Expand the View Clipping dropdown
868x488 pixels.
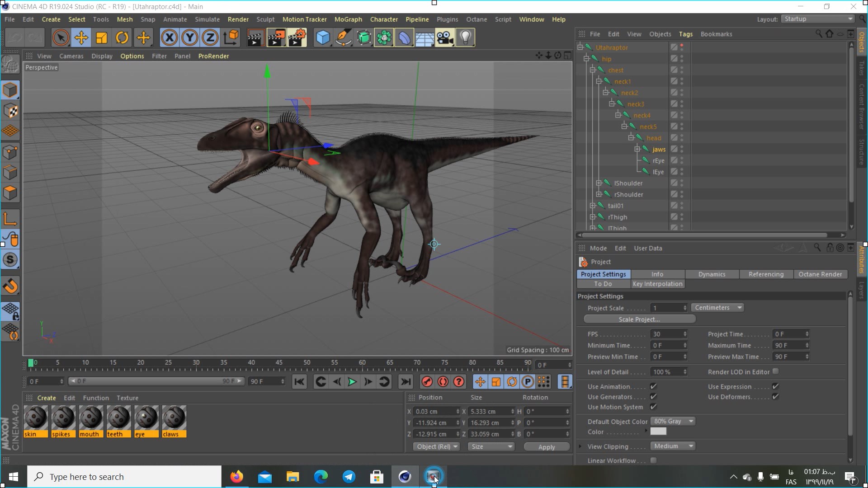click(672, 446)
